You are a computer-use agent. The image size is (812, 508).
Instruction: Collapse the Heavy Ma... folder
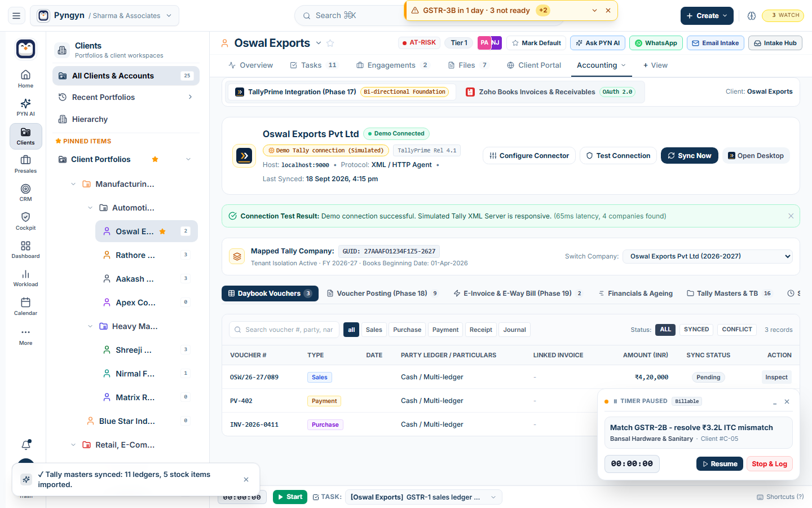(x=90, y=326)
